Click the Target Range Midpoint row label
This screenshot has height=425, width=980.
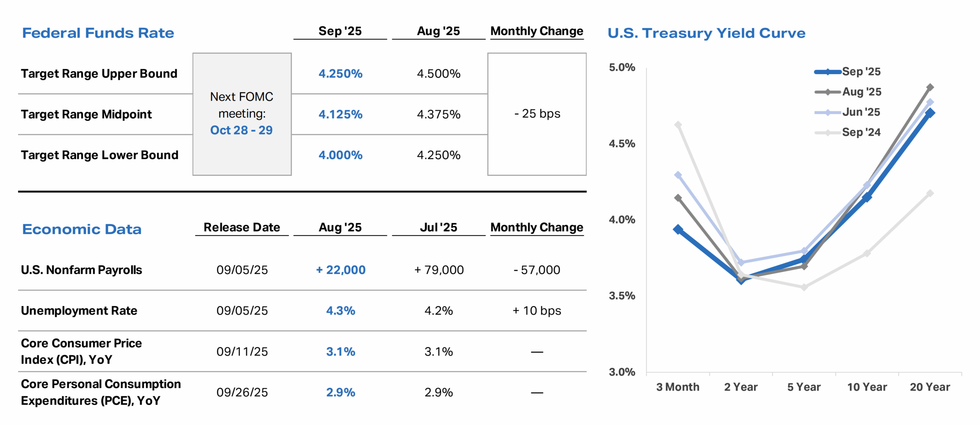click(x=86, y=114)
